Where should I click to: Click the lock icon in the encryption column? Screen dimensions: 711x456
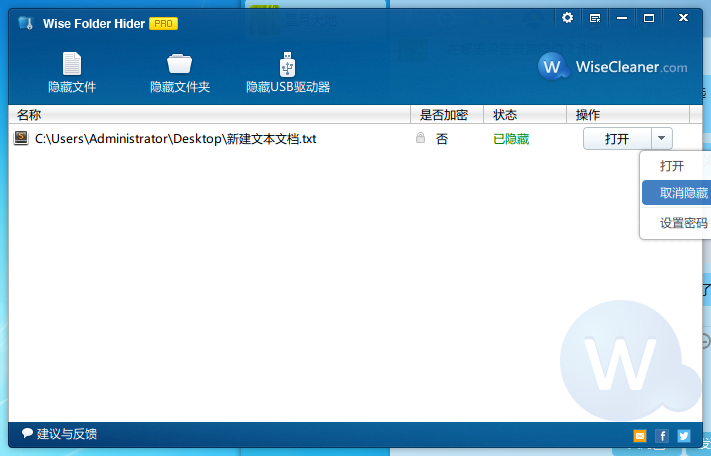[x=420, y=138]
